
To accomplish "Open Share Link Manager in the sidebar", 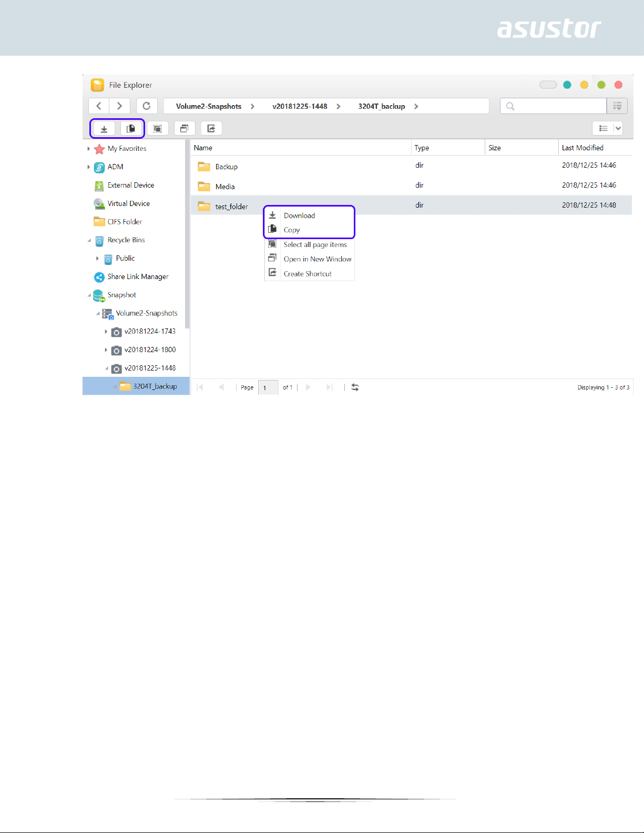I will pos(138,276).
